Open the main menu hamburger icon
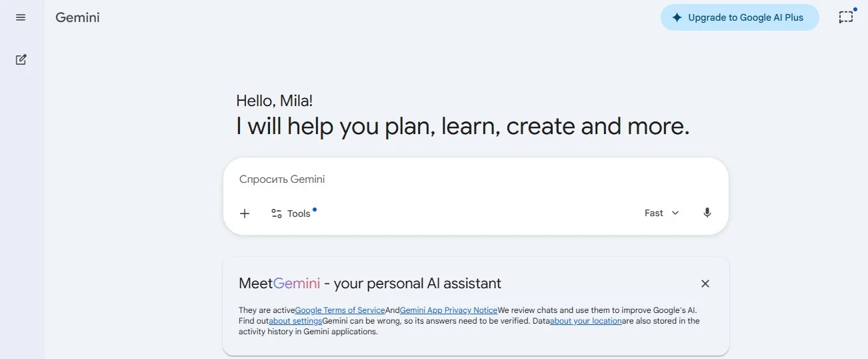 click(21, 17)
